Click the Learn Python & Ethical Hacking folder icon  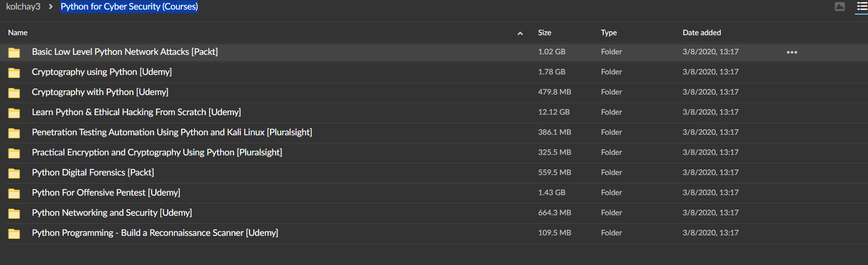14,113
